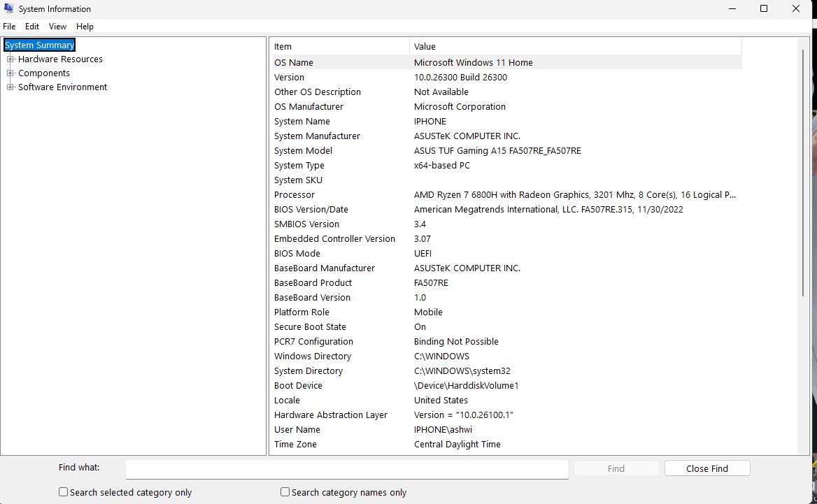Select the Version row
The width and height of the screenshot is (817, 504).
pos(507,77)
